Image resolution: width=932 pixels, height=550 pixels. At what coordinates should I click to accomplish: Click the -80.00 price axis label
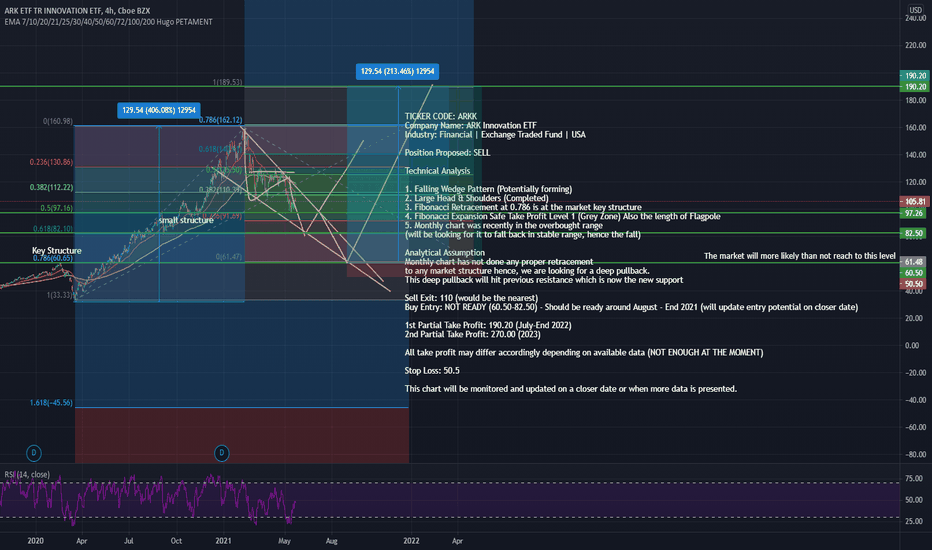(915, 455)
